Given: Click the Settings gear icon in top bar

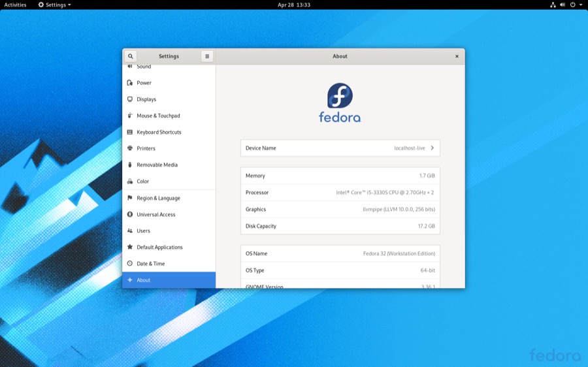Looking at the screenshot, I should [41, 5].
